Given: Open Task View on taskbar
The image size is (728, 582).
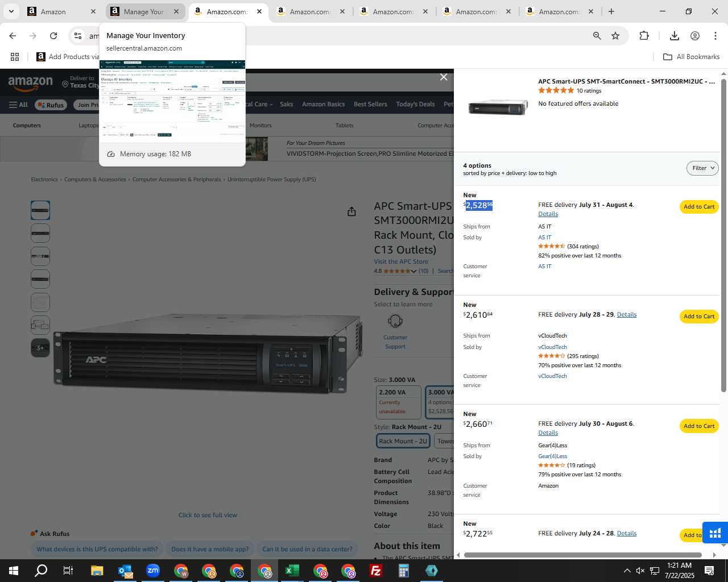Looking at the screenshot, I should [x=68, y=571].
